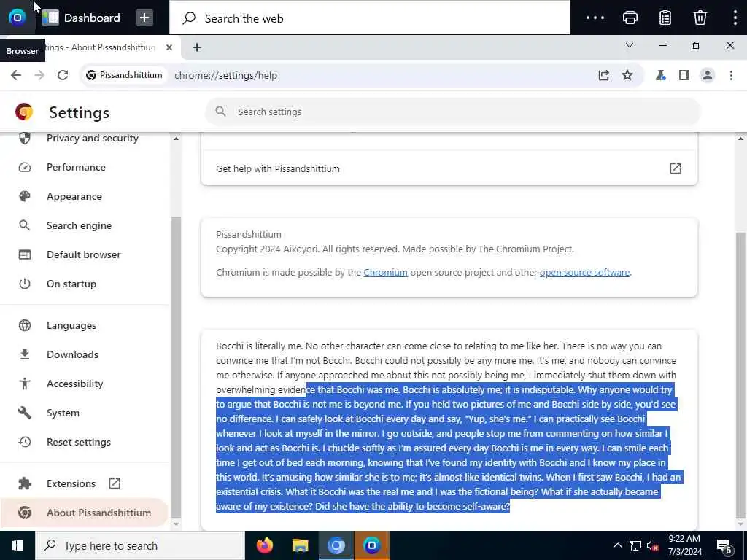Image resolution: width=747 pixels, height=560 pixels.
Task: Open a new browser tab with the plus
Action: pos(197,47)
